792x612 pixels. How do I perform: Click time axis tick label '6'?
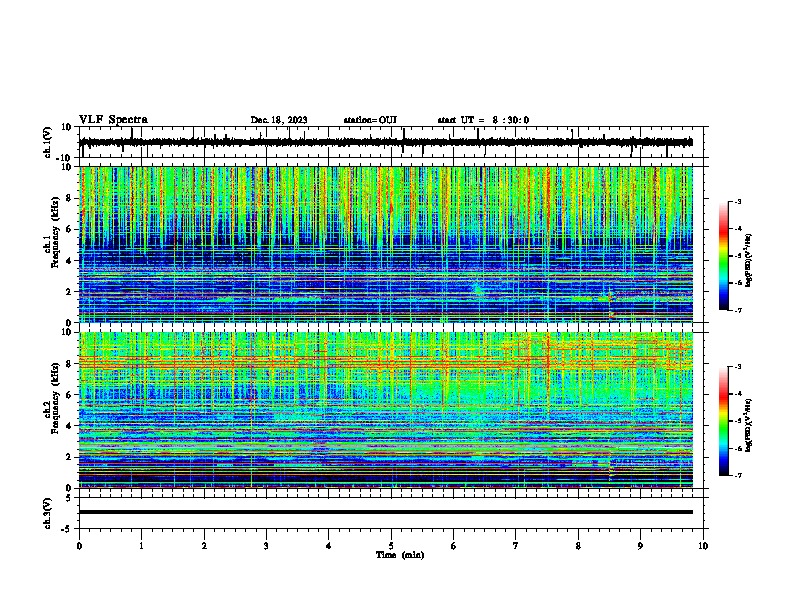[x=454, y=546]
